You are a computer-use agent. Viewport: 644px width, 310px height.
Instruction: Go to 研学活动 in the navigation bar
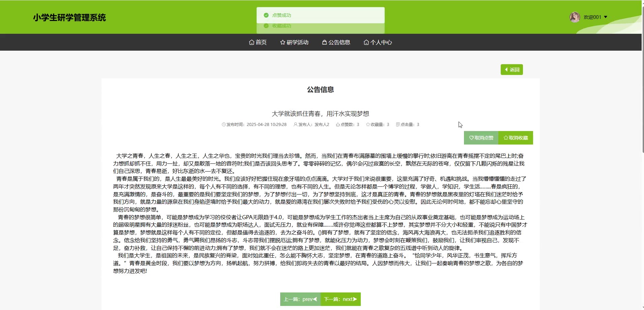pyautogui.click(x=294, y=42)
